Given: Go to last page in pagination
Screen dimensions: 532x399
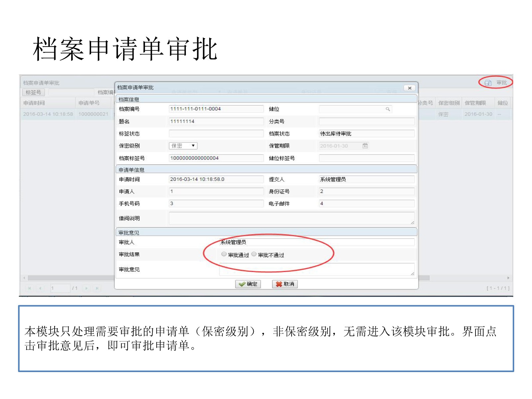Looking at the screenshot, I should [x=97, y=288].
